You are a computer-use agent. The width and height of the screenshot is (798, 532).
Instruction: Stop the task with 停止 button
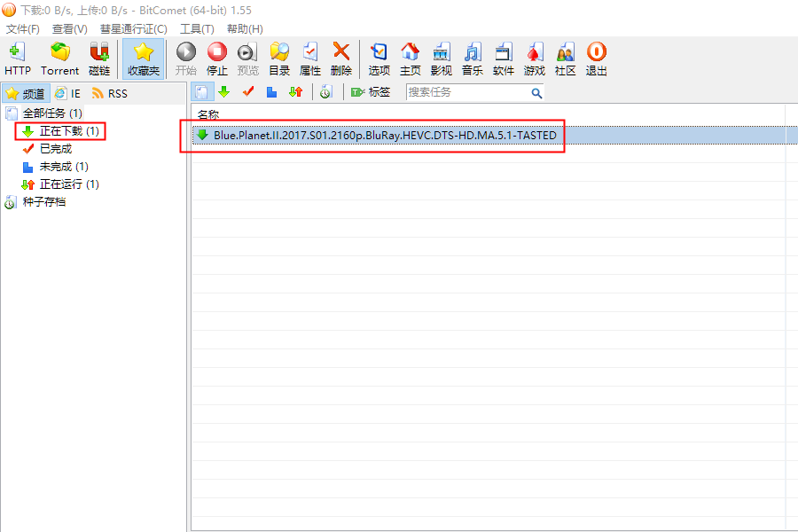tap(217, 59)
